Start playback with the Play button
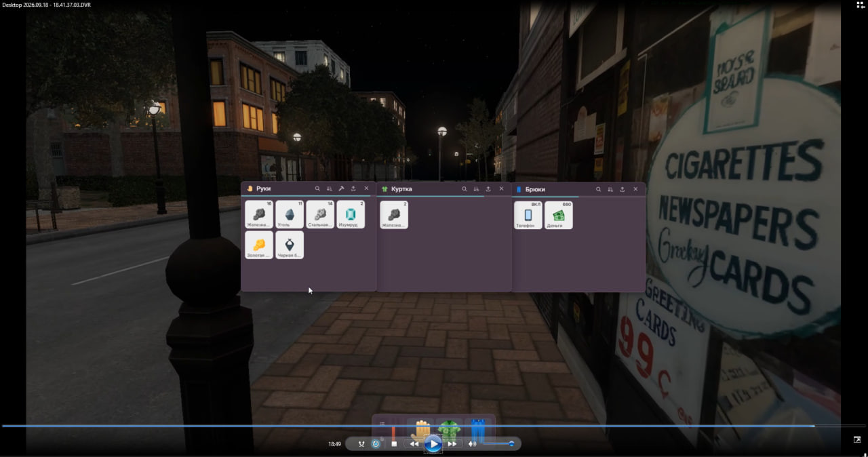This screenshot has width=868, height=457. click(x=433, y=444)
